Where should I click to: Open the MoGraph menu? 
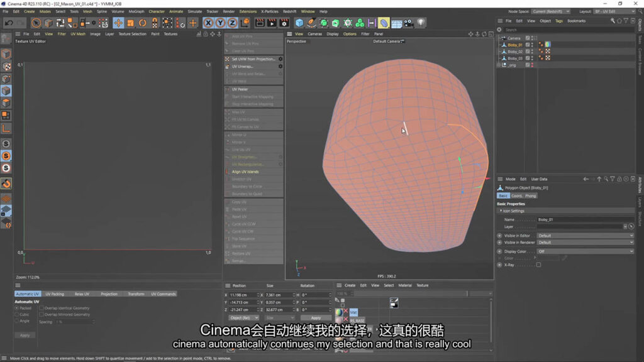136,11
